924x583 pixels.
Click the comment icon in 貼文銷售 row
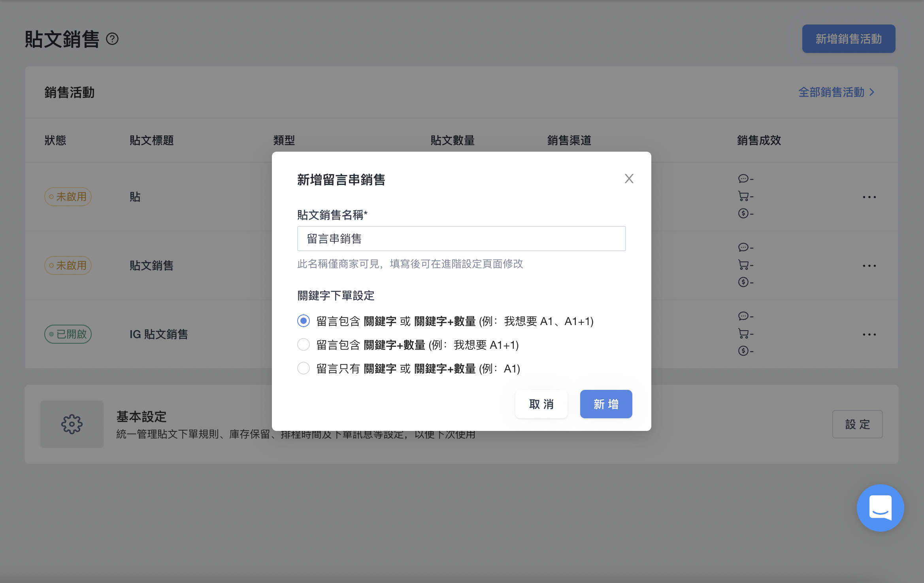(x=743, y=247)
